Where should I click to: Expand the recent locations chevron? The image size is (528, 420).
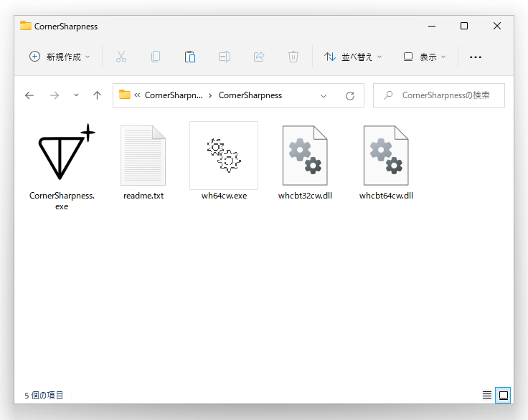(x=77, y=95)
